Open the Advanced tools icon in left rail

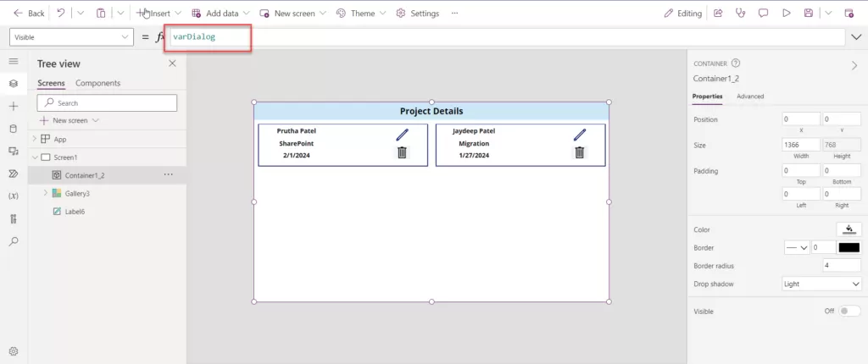tap(14, 218)
